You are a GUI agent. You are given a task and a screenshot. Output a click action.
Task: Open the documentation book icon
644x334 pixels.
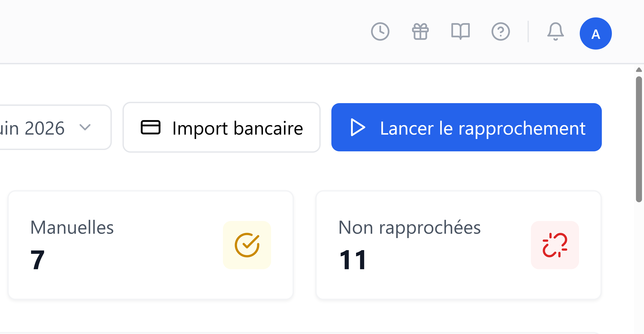click(x=461, y=31)
